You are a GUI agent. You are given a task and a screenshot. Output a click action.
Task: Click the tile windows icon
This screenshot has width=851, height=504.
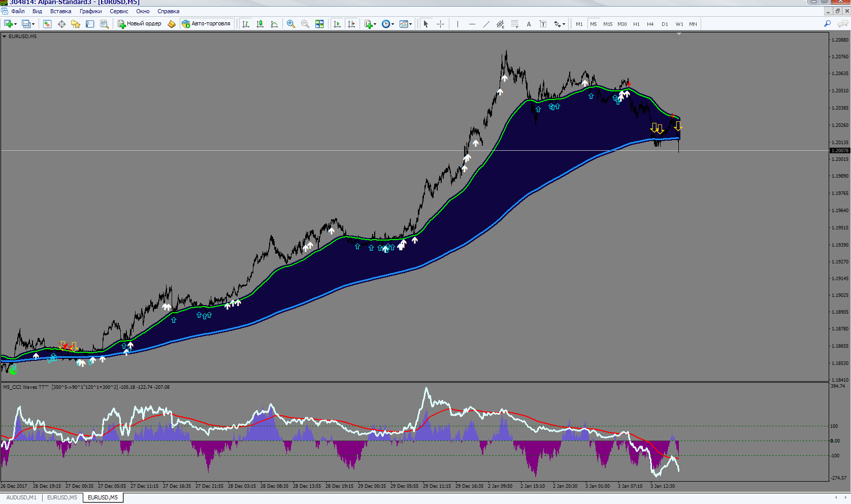(x=319, y=24)
